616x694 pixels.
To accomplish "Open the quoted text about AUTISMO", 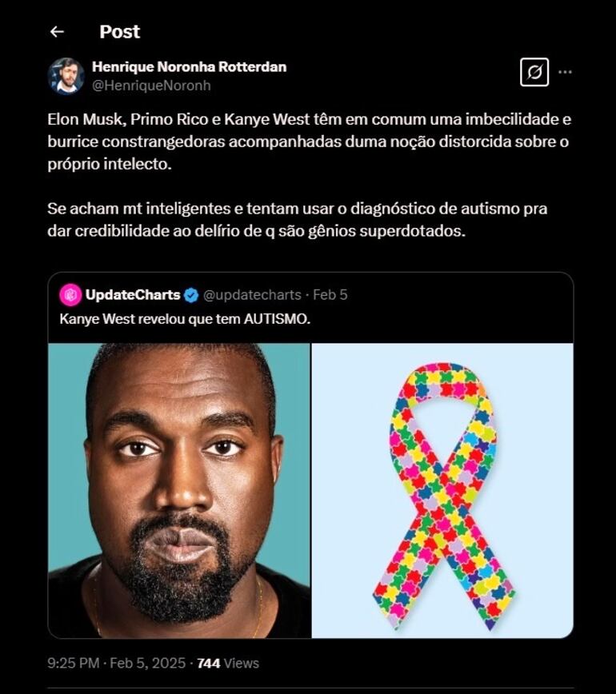I will pyautogui.click(x=185, y=319).
